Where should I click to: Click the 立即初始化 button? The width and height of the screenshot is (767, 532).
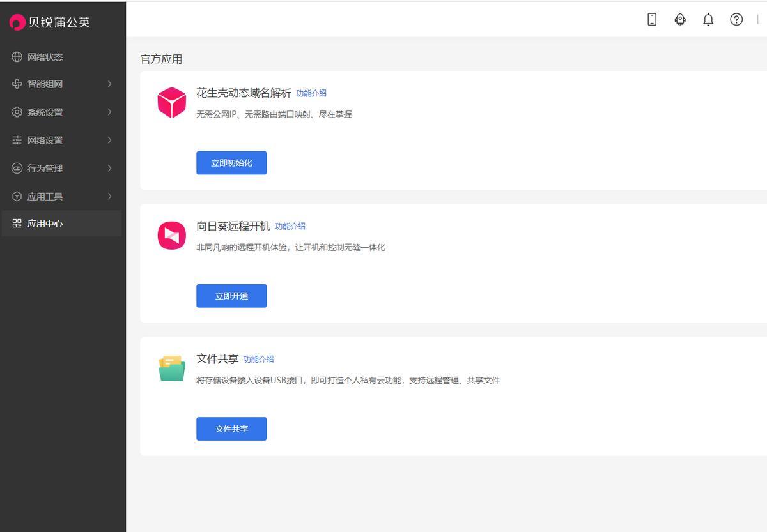[x=231, y=163]
